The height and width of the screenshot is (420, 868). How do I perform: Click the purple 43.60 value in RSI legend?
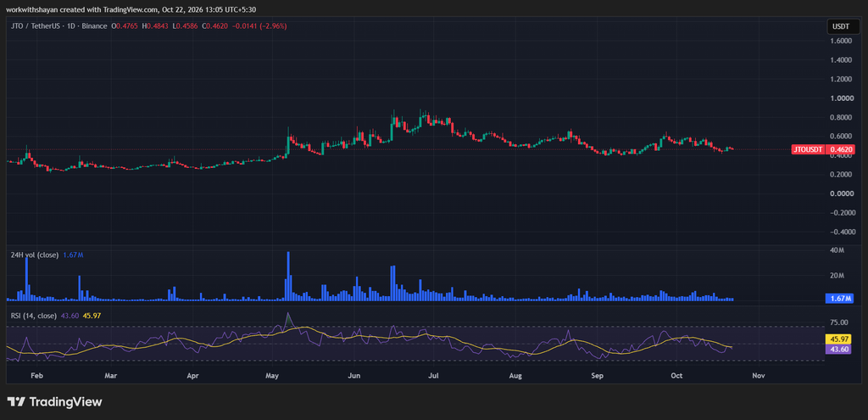[70, 316]
